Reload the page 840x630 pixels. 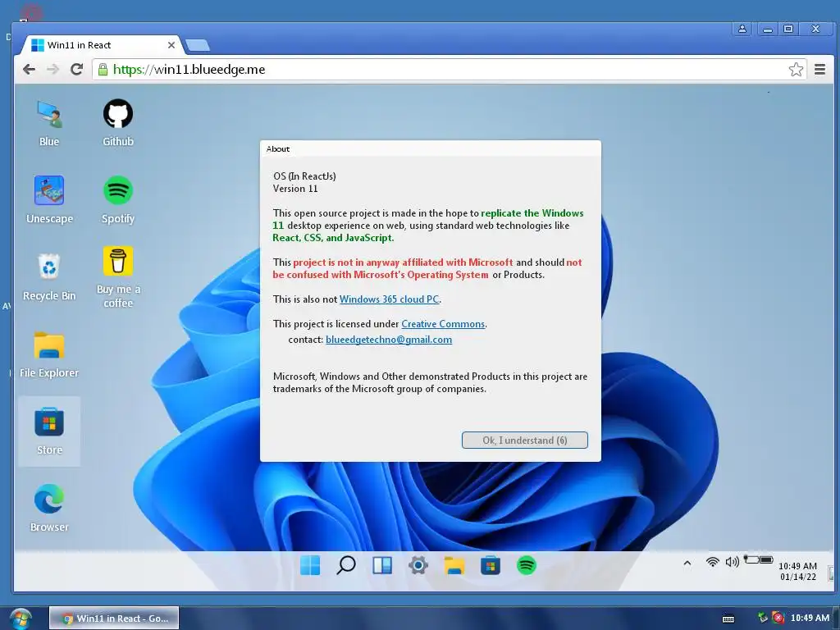[76, 69]
